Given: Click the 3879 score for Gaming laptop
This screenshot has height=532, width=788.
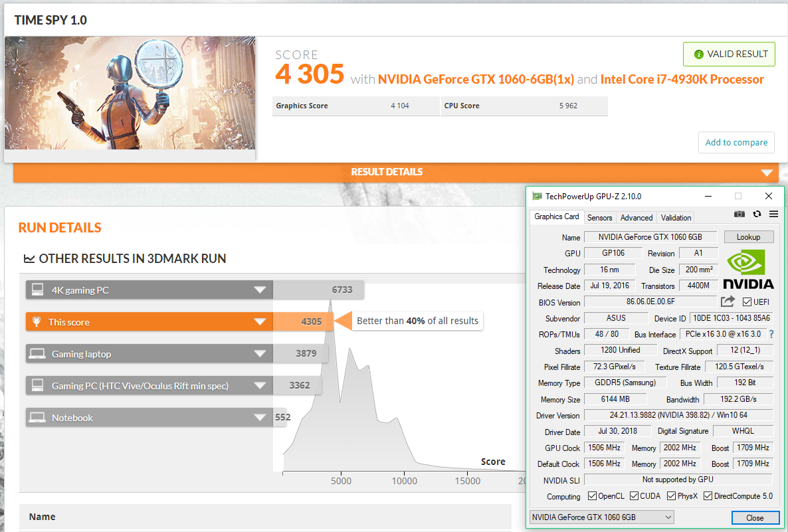Looking at the screenshot, I should click(306, 353).
